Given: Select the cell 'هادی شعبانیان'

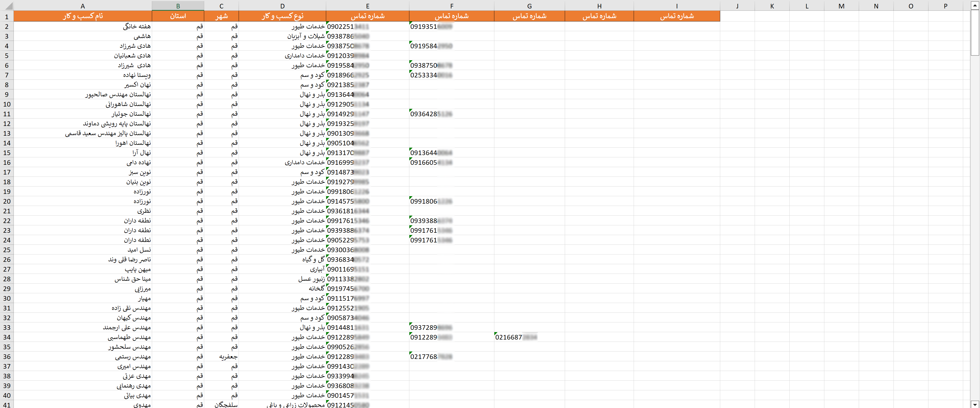Looking at the screenshot, I should click(x=82, y=56).
